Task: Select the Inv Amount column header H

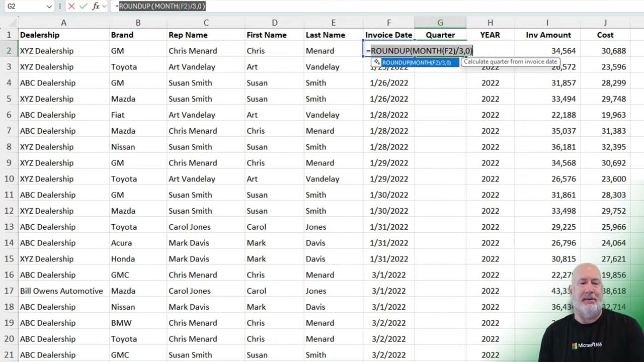Action: click(x=490, y=22)
